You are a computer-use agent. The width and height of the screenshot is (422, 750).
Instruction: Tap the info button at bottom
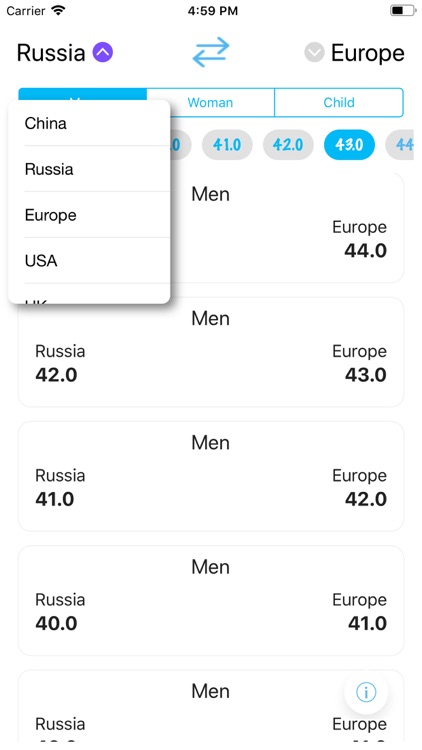tap(366, 692)
